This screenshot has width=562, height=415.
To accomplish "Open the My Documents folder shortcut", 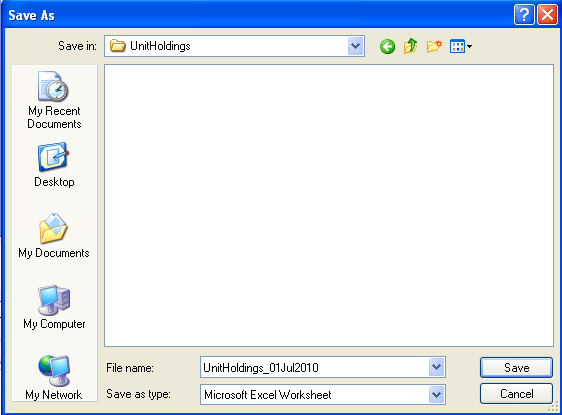I will [x=54, y=236].
